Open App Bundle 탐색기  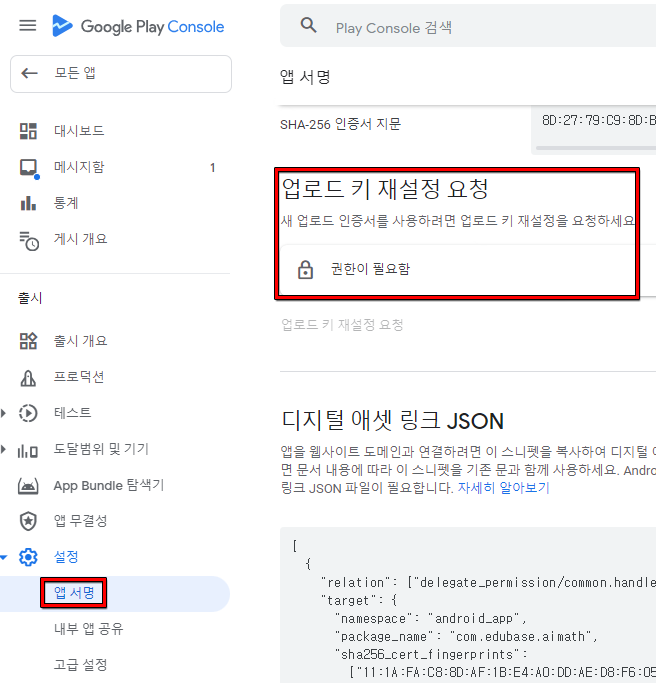(108, 485)
